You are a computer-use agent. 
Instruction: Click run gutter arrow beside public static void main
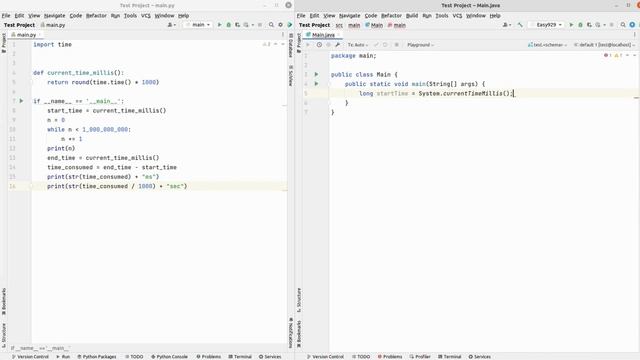pyautogui.click(x=316, y=84)
